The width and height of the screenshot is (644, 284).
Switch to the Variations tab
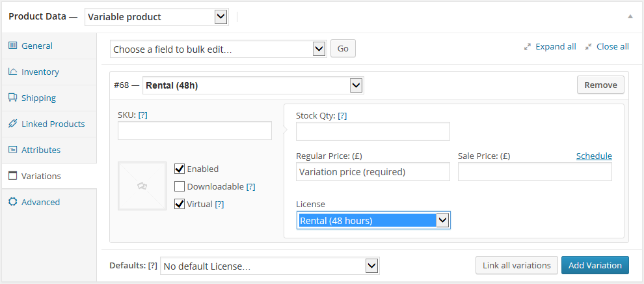click(x=41, y=176)
